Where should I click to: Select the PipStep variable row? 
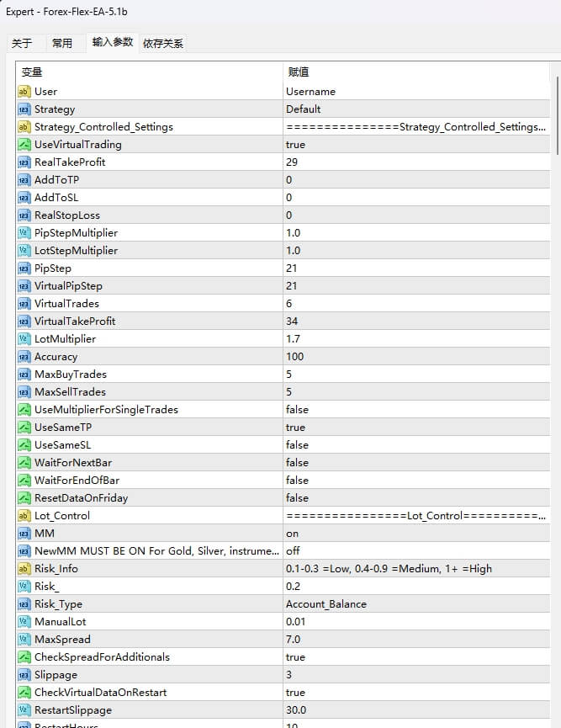pos(283,268)
